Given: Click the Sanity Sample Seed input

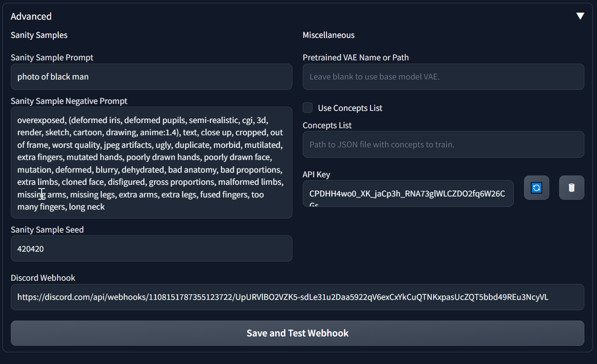Looking at the screenshot, I should click(x=151, y=248).
